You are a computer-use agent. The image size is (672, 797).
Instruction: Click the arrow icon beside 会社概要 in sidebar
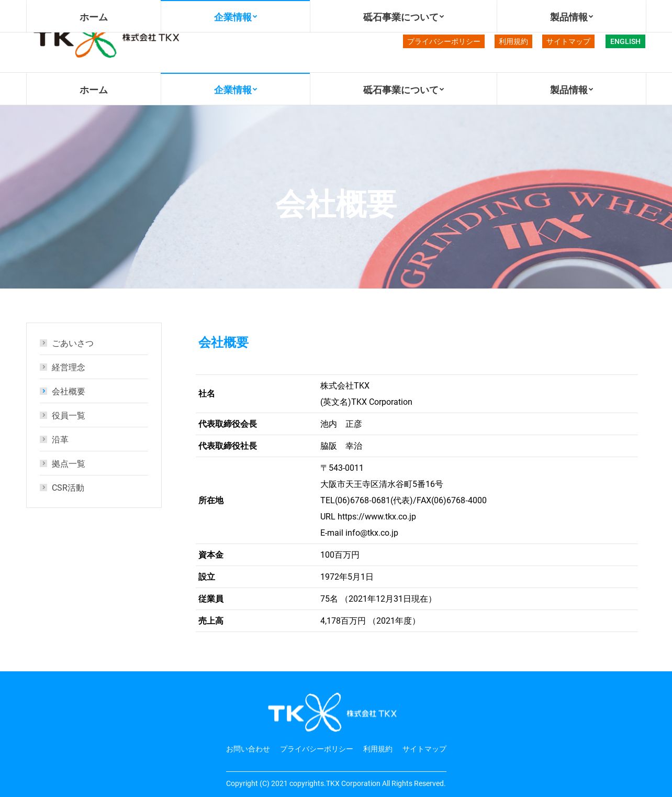(x=43, y=391)
